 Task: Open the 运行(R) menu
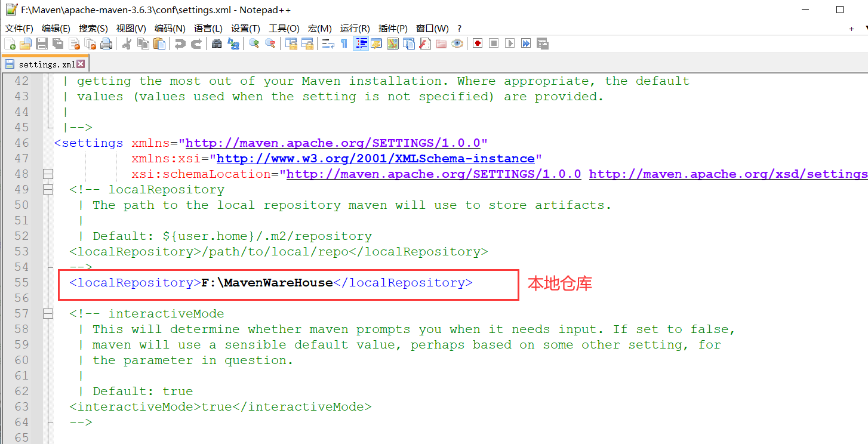[x=355, y=28]
